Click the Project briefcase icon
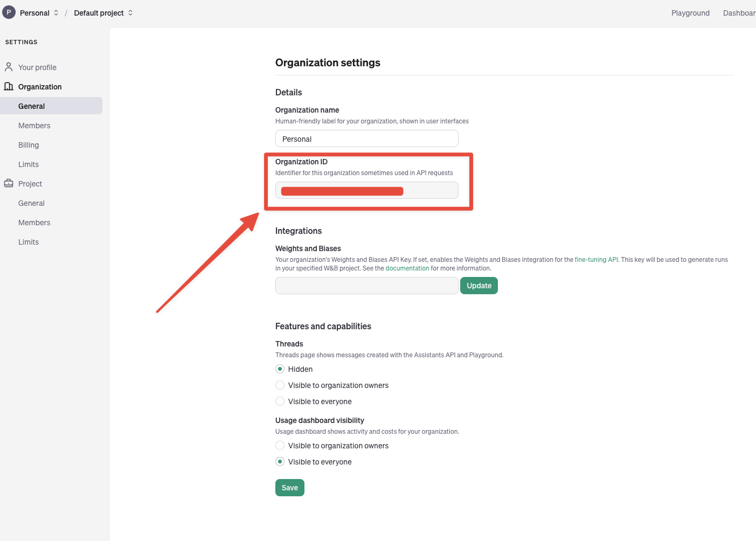 [9, 183]
